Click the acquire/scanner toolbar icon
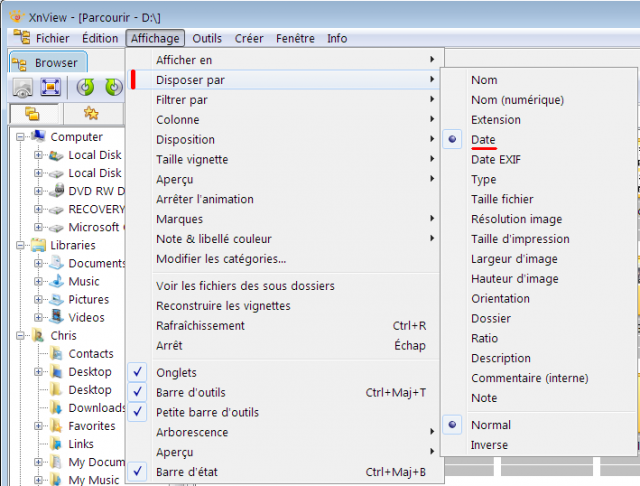The width and height of the screenshot is (640, 486). point(23,87)
